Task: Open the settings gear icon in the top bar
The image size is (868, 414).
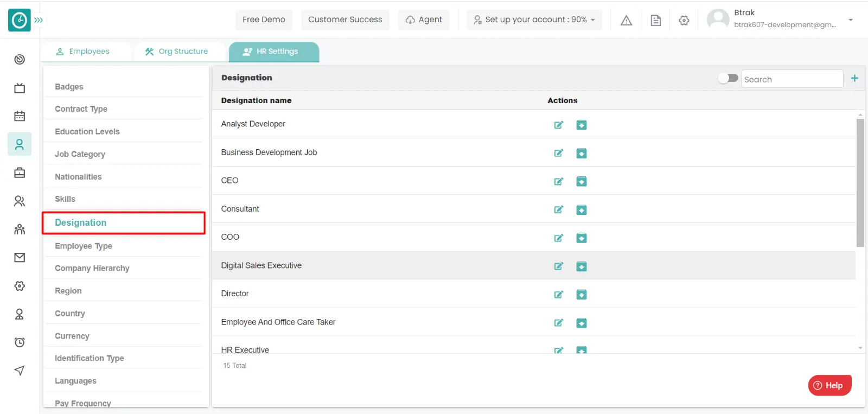Action: 684,21
